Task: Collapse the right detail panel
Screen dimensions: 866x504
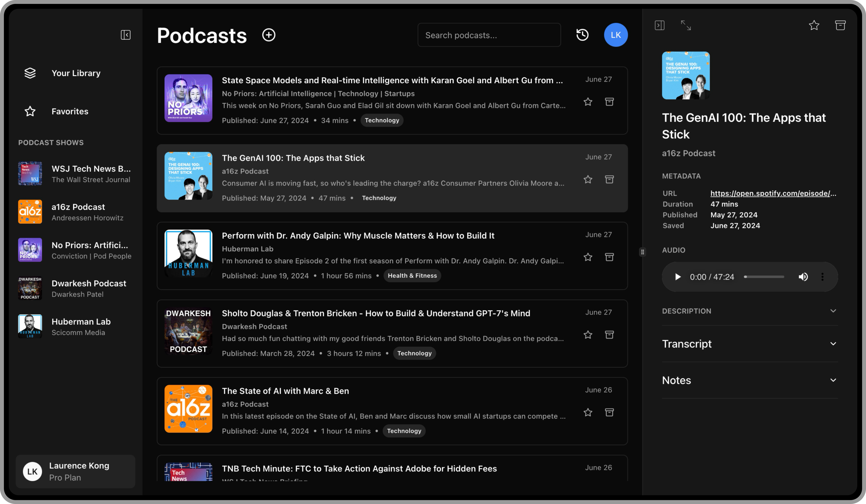Action: click(659, 25)
